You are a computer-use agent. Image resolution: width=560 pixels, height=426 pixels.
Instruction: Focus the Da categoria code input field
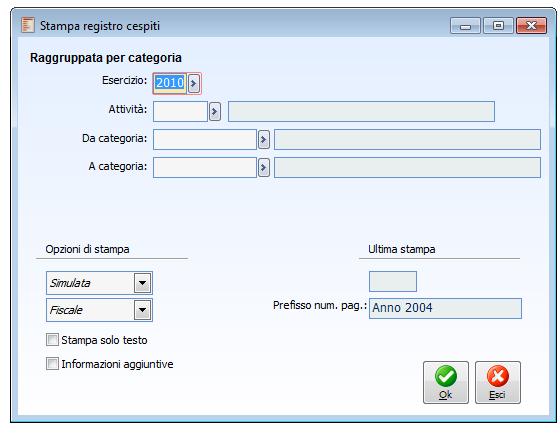(205, 140)
